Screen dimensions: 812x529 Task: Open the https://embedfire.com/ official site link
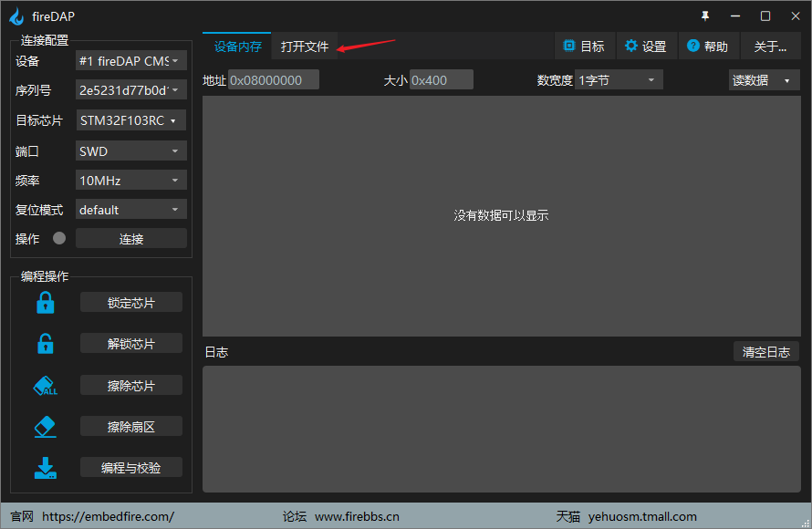click(x=108, y=516)
